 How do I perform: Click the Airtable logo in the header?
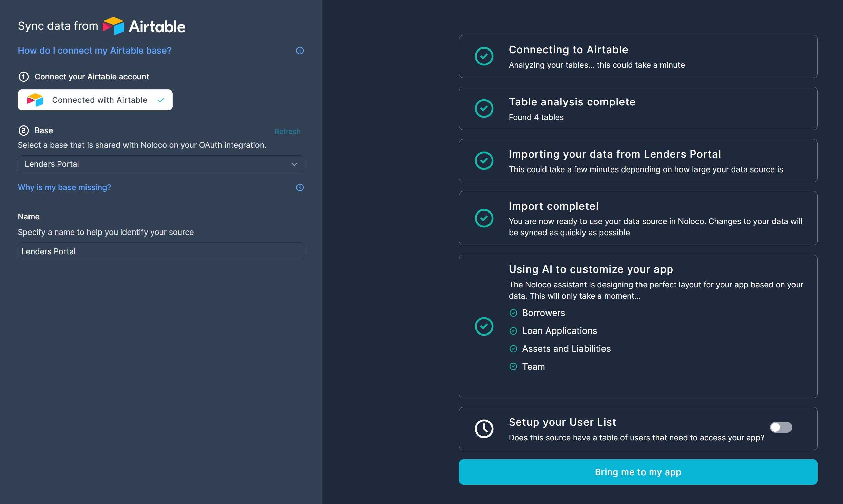point(144,26)
